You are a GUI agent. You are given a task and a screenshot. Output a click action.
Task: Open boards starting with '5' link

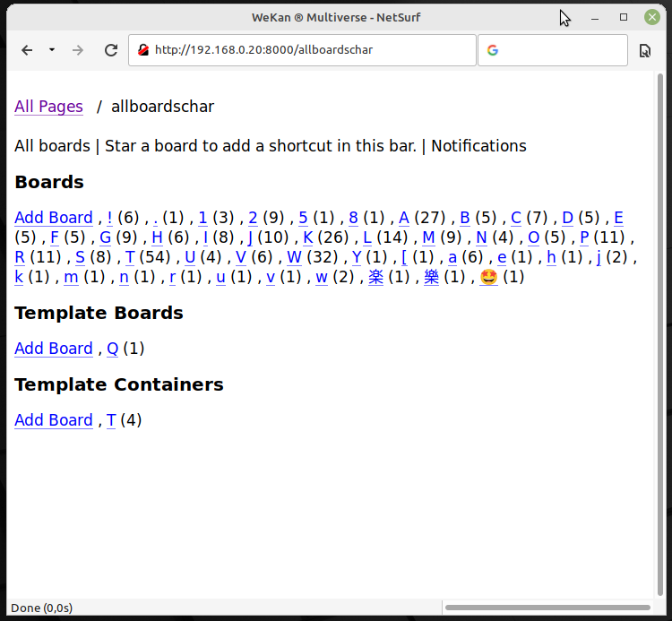tap(303, 217)
